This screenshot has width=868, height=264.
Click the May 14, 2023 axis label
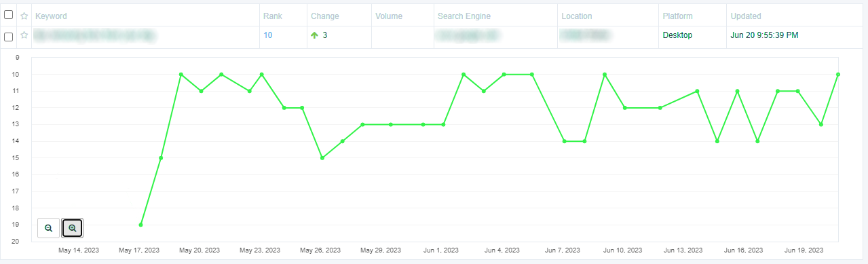79,250
